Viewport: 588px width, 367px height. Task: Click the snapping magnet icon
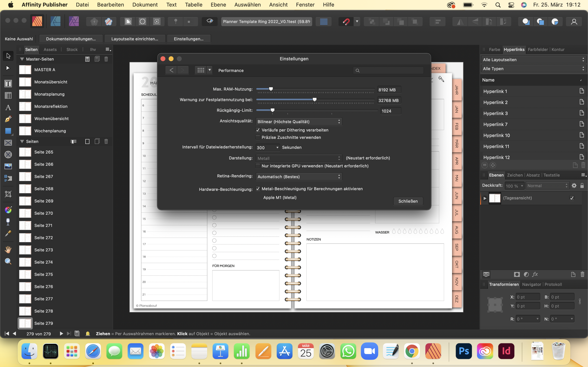tap(346, 22)
